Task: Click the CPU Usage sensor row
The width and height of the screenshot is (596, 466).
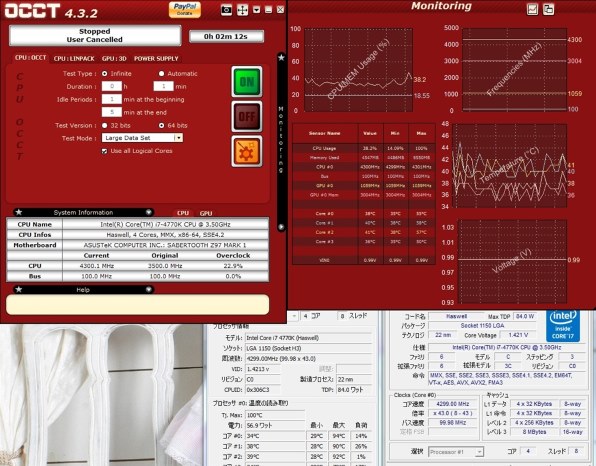Action: coord(363,148)
